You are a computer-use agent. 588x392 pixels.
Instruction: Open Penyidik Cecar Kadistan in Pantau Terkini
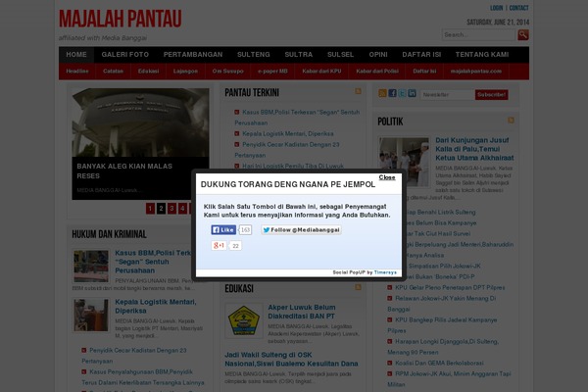pyautogui.click(x=287, y=150)
